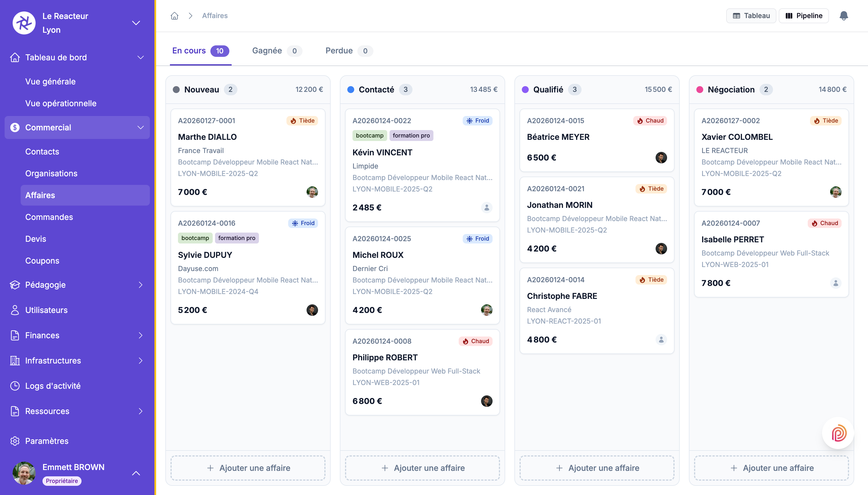Switch to Pipeline view

(804, 15)
